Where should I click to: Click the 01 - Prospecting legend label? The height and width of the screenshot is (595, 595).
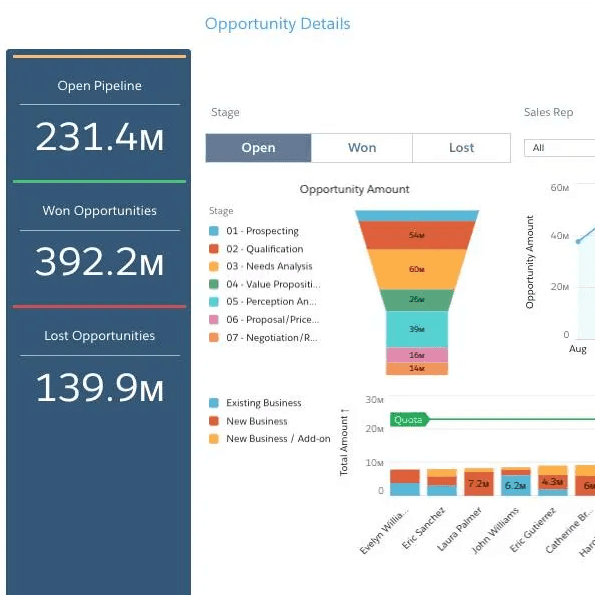262,231
